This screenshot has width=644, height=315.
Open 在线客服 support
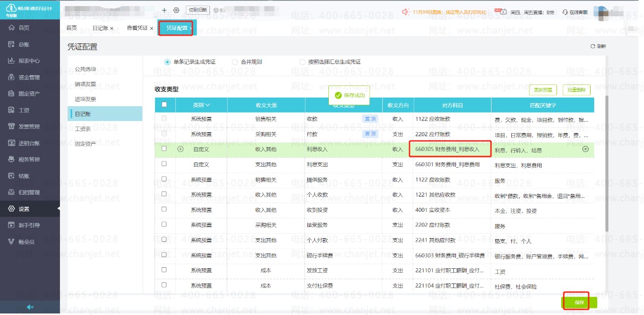pyautogui.click(x=575, y=12)
